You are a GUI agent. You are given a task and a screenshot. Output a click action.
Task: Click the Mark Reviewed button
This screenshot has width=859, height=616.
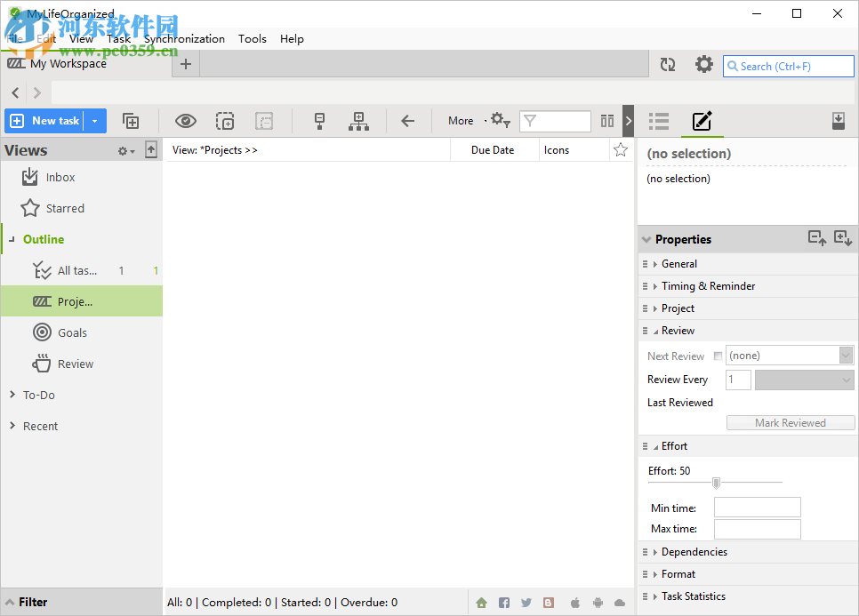click(790, 422)
